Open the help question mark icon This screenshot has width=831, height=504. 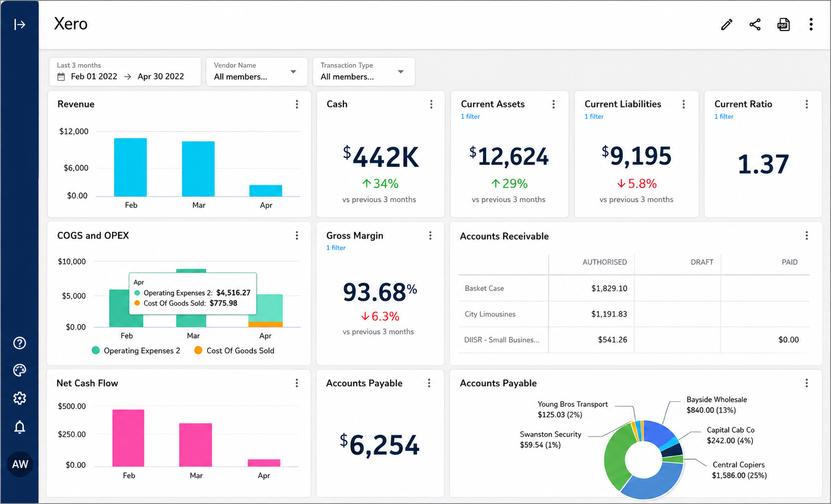pyautogui.click(x=20, y=343)
